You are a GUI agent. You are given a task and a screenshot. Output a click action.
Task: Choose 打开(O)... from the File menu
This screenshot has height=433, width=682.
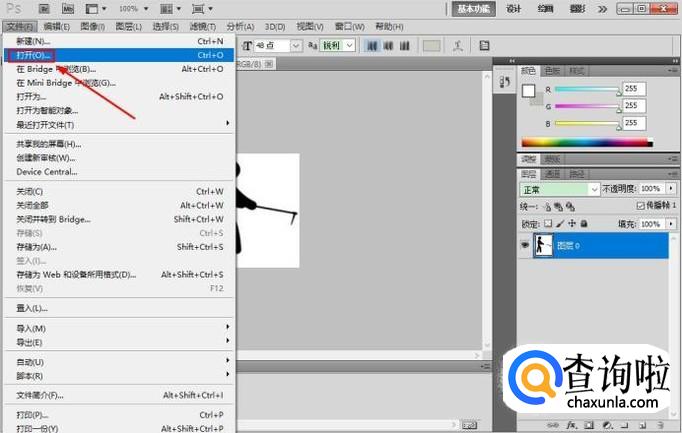(119, 55)
